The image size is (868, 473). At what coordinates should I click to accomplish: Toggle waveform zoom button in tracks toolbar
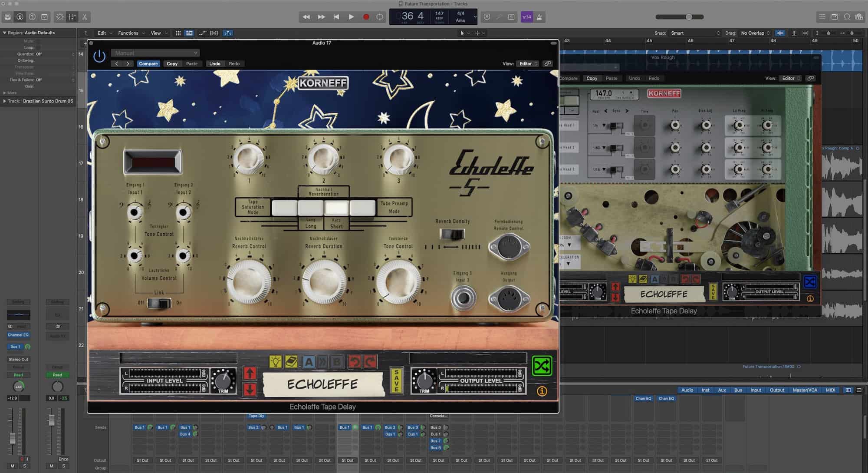tap(780, 33)
